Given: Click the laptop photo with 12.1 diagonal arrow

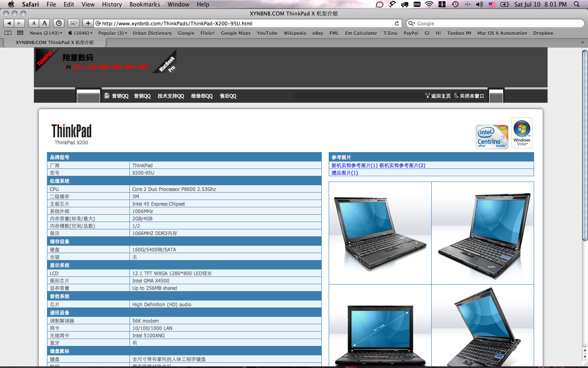Looking at the screenshot, I should pos(380,326).
